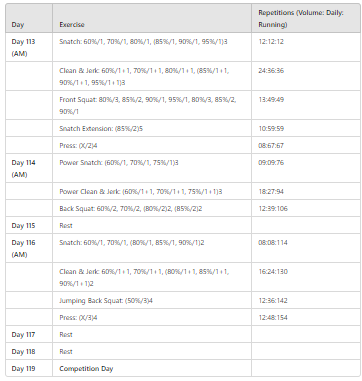Select the Day 118 cell

(29, 351)
